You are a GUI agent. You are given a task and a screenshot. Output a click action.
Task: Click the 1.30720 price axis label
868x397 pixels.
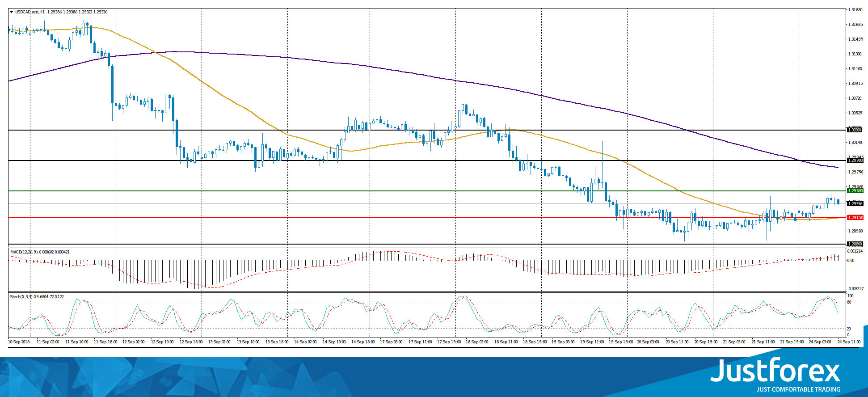855,98
